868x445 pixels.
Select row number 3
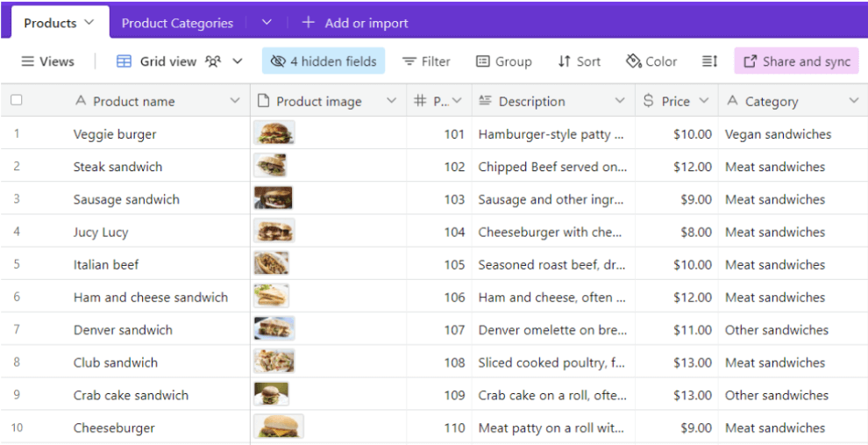(x=17, y=199)
